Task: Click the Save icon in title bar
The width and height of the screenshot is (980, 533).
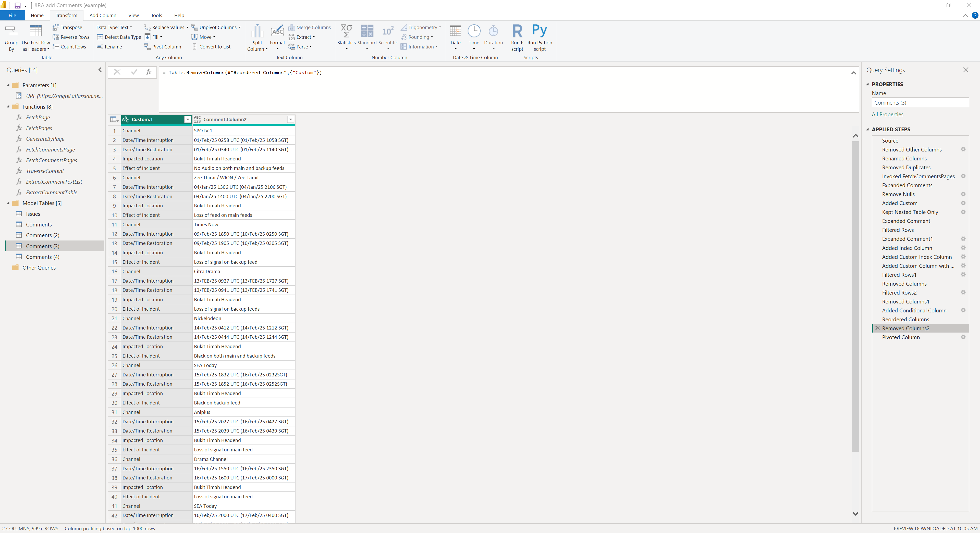Action: [x=17, y=5]
